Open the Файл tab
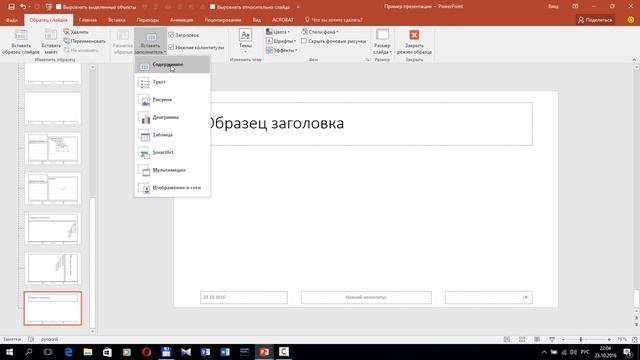This screenshot has height=360, width=640. 12,20
